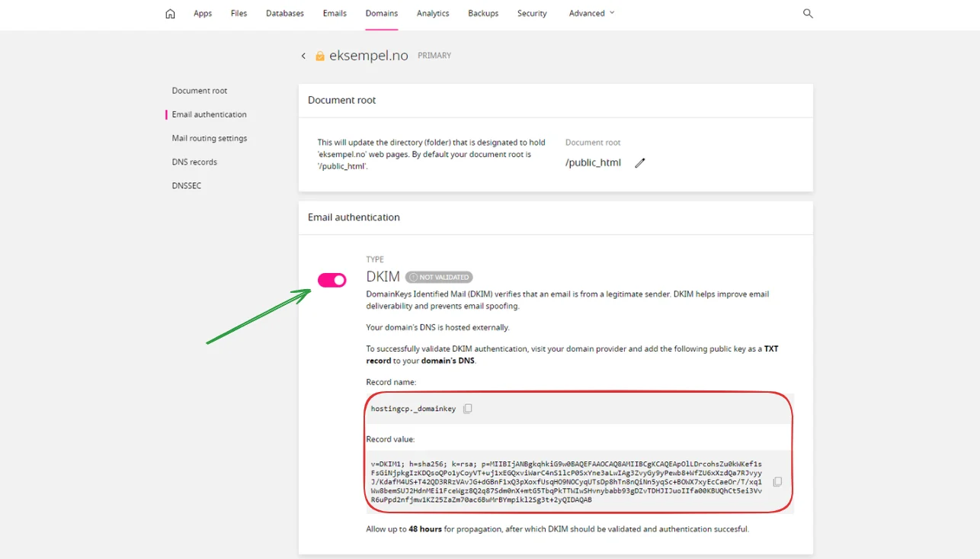Click the NOT VALIDATED status badge
The image size is (980, 559).
[439, 277]
